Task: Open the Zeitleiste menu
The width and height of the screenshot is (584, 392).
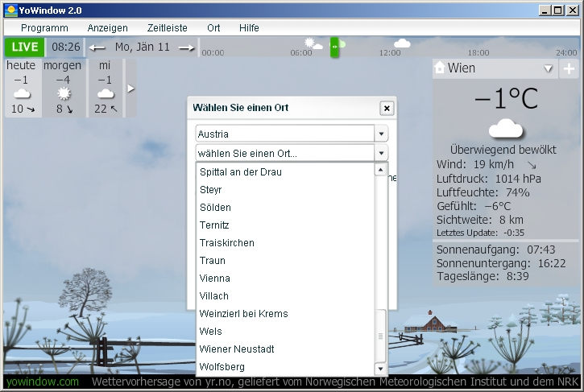Action: pos(167,27)
